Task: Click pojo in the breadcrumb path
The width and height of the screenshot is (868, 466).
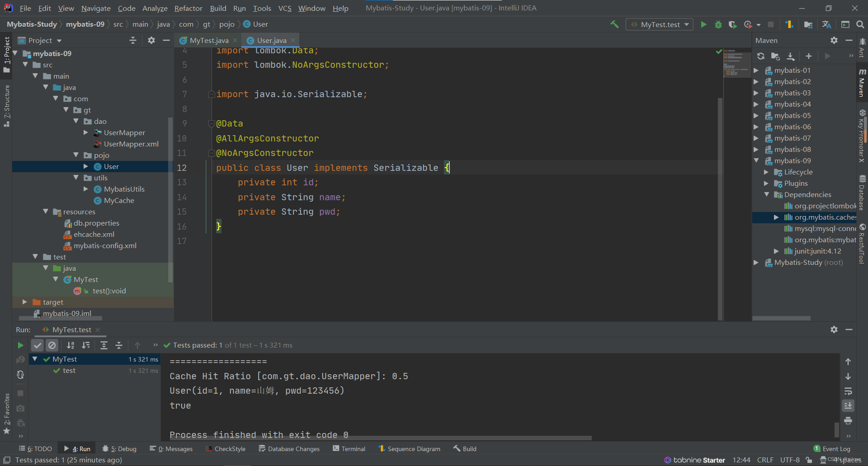Action: pos(227,24)
